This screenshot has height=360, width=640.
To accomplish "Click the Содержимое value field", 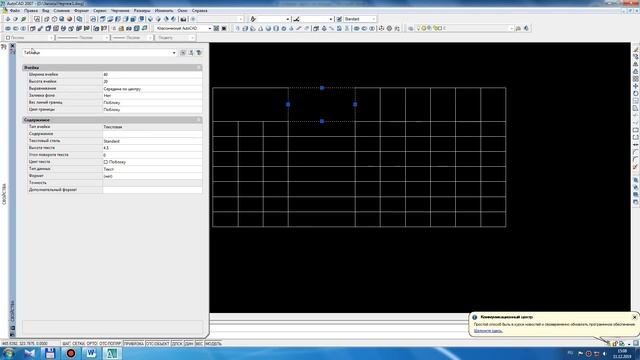I will 152,134.
